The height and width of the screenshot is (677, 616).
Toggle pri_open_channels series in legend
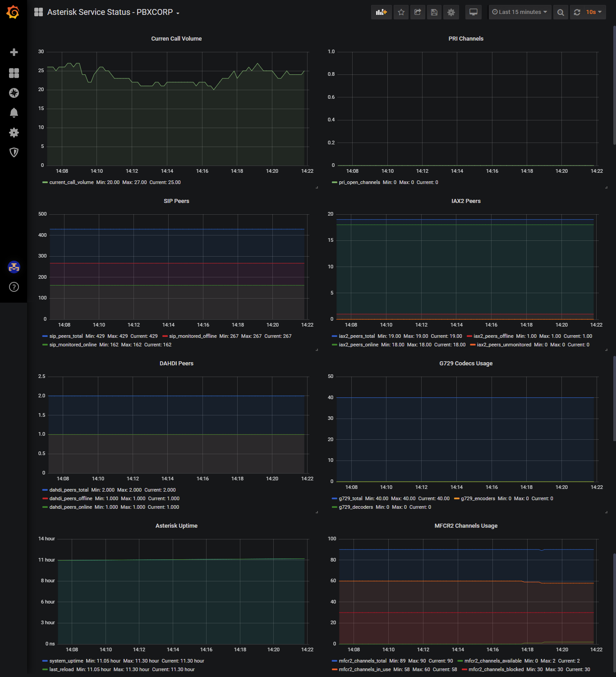359,183
